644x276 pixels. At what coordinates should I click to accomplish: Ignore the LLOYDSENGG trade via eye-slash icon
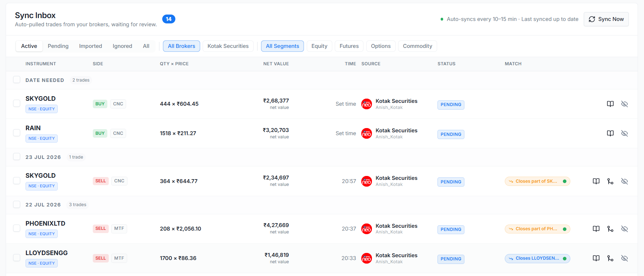tap(625, 258)
